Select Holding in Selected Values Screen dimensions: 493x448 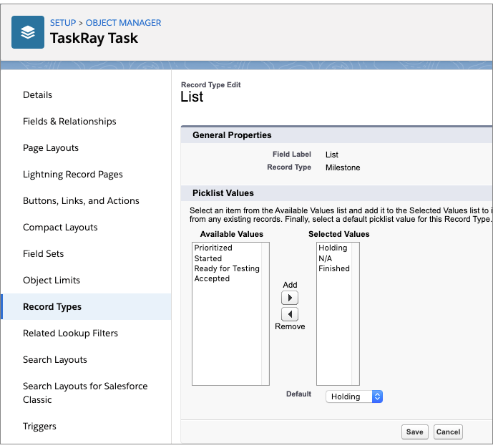pyautogui.click(x=333, y=248)
